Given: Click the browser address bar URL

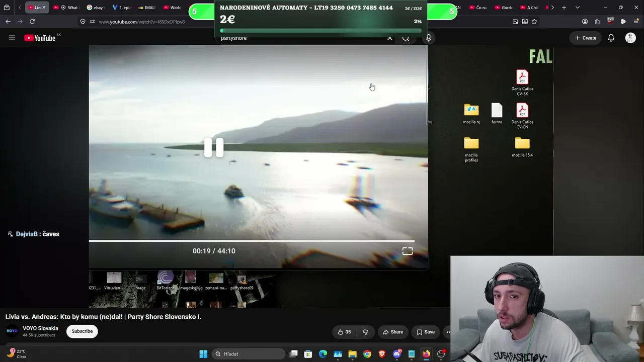Looking at the screenshot, I should point(142,22).
